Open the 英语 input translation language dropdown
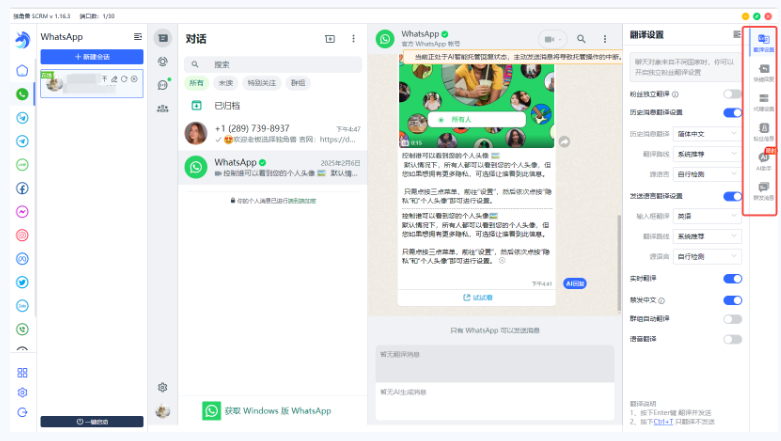The height and width of the screenshot is (441, 781). point(707,216)
